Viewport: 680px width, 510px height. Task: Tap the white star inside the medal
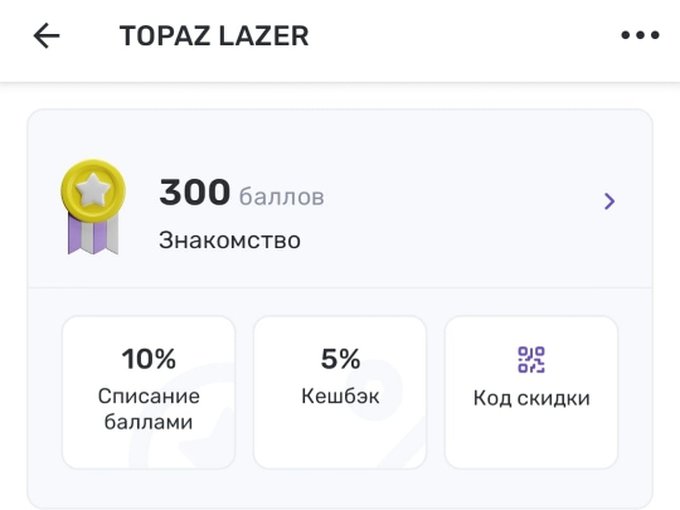tap(92, 190)
